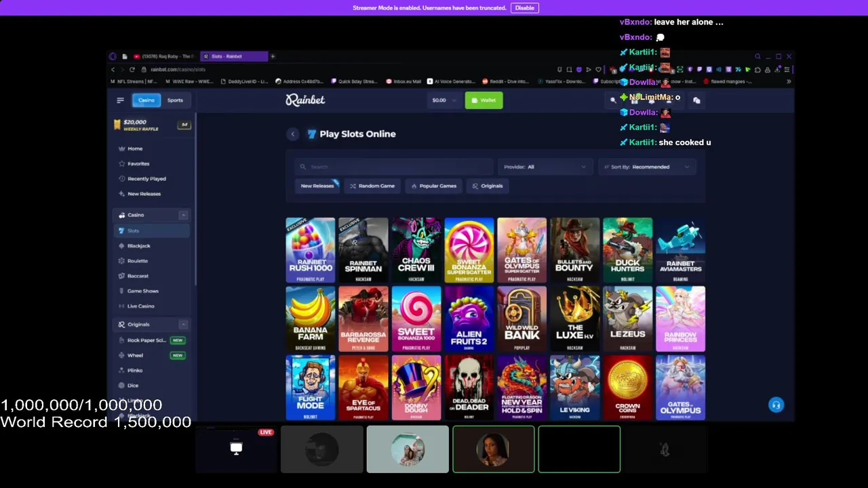
Task: Open the Reddit - Dive into bookmark
Action: (x=505, y=81)
